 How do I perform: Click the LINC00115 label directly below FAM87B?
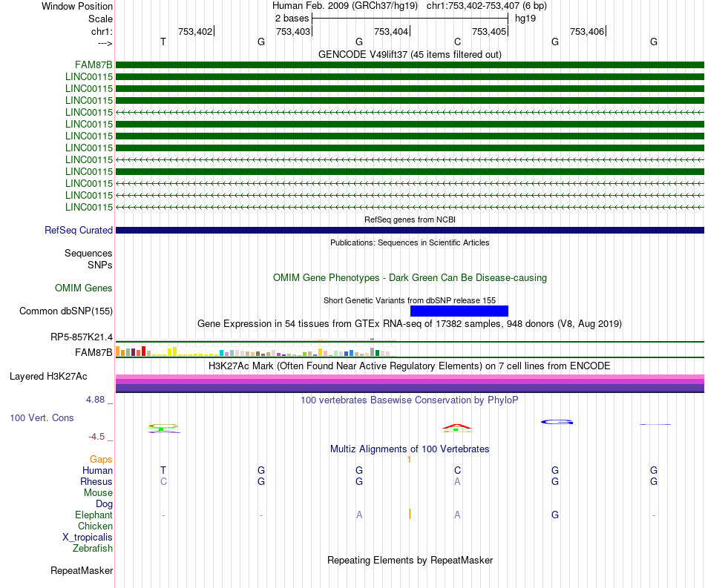click(x=89, y=77)
